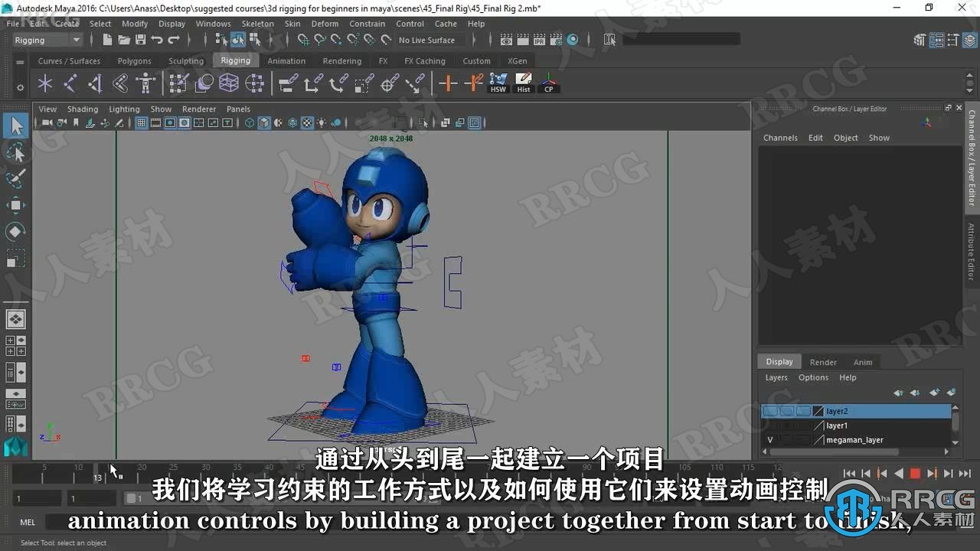
Task: Create new layer from selected icon
Action: pyautogui.click(x=951, y=393)
